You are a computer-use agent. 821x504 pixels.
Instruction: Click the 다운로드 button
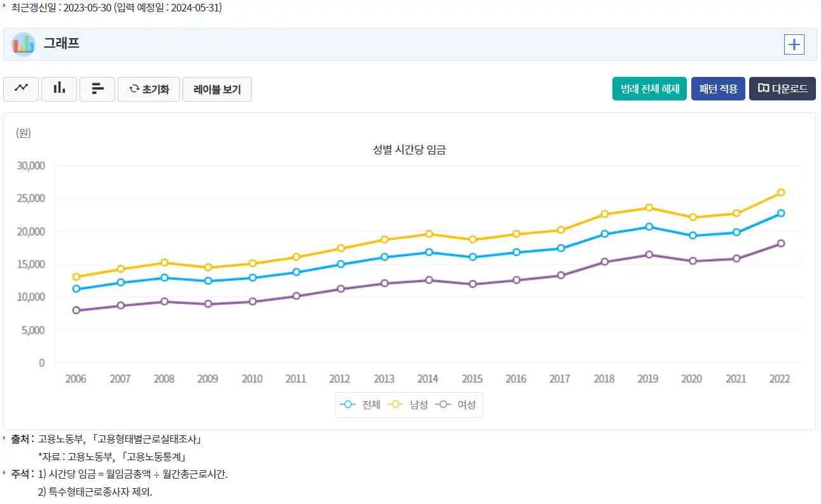[x=782, y=89]
